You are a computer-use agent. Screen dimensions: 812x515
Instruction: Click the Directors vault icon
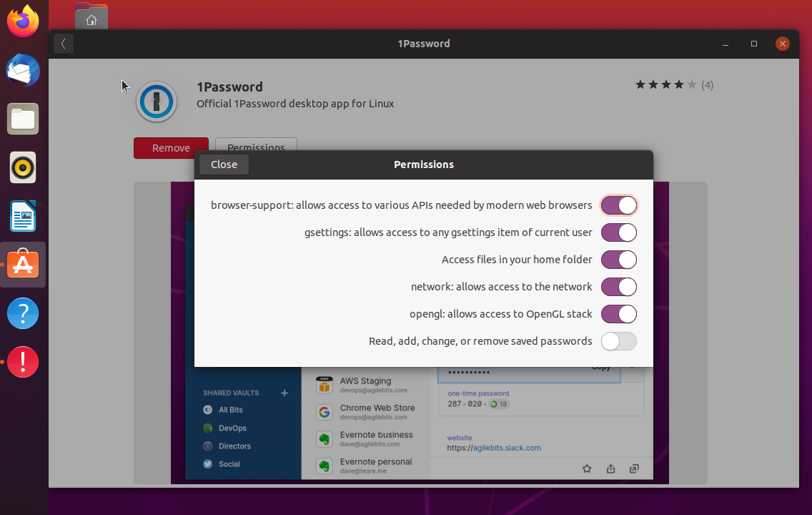point(208,446)
